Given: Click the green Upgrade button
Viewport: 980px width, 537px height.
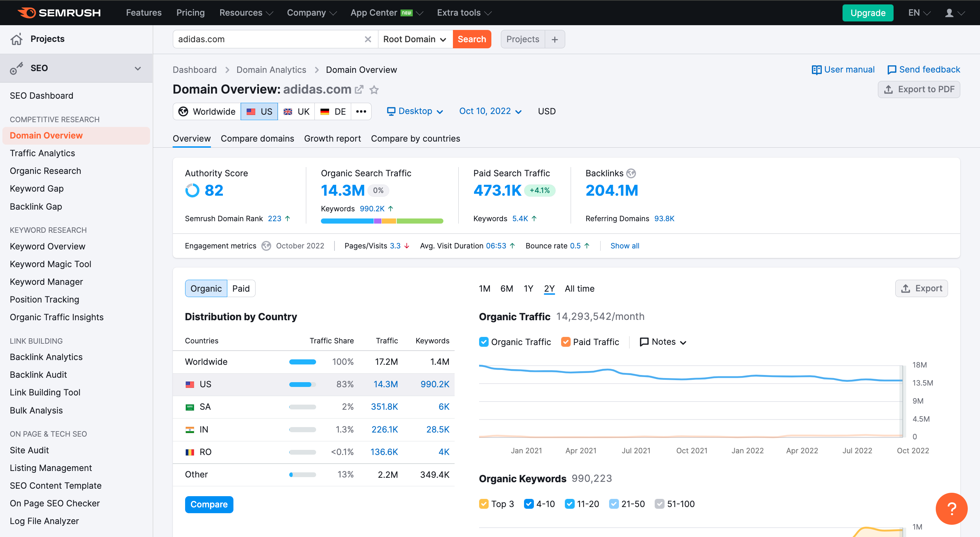Looking at the screenshot, I should tap(868, 13).
